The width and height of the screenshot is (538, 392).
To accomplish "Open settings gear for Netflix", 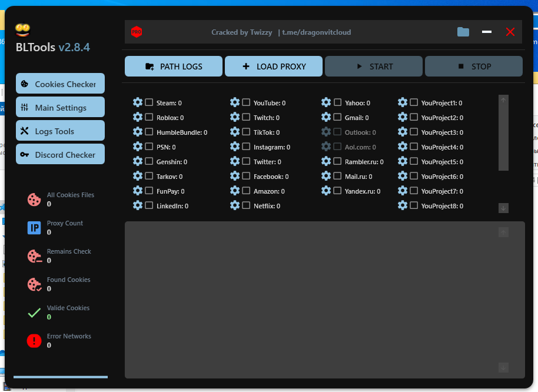I will click(x=235, y=205).
